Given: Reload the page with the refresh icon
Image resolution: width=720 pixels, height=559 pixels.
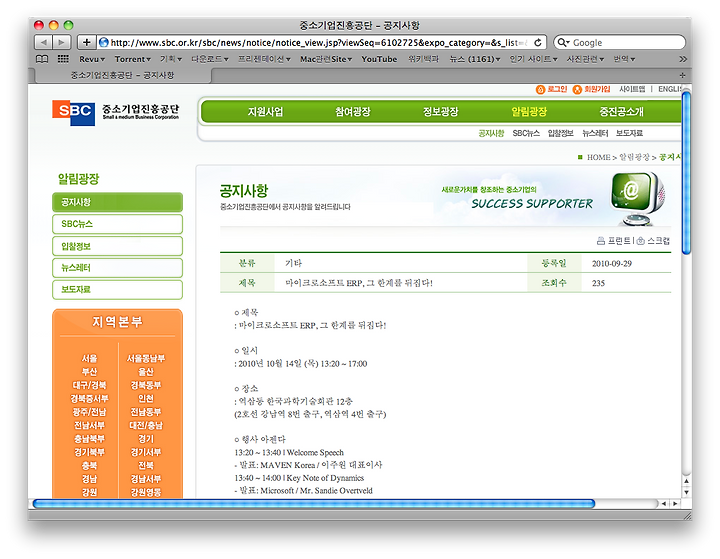Looking at the screenshot, I should coord(538,42).
